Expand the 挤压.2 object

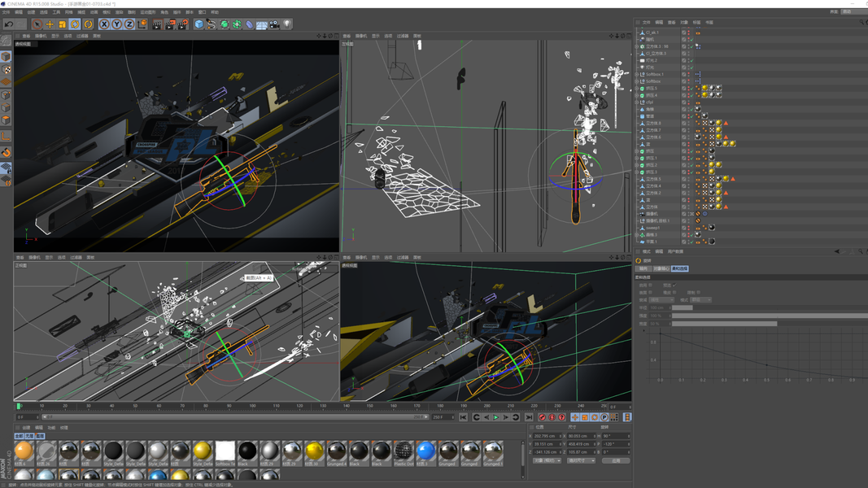(x=637, y=165)
